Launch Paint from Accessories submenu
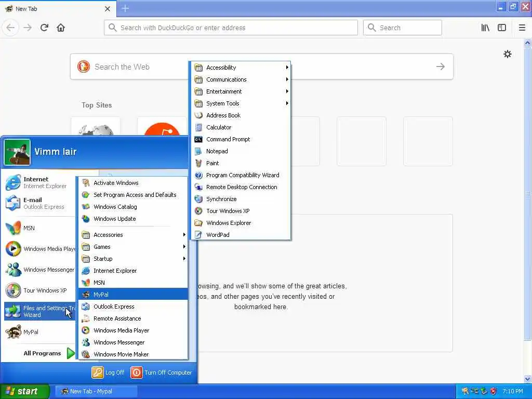Screen dimensions: 532x399 pyautogui.click(x=241, y=163)
